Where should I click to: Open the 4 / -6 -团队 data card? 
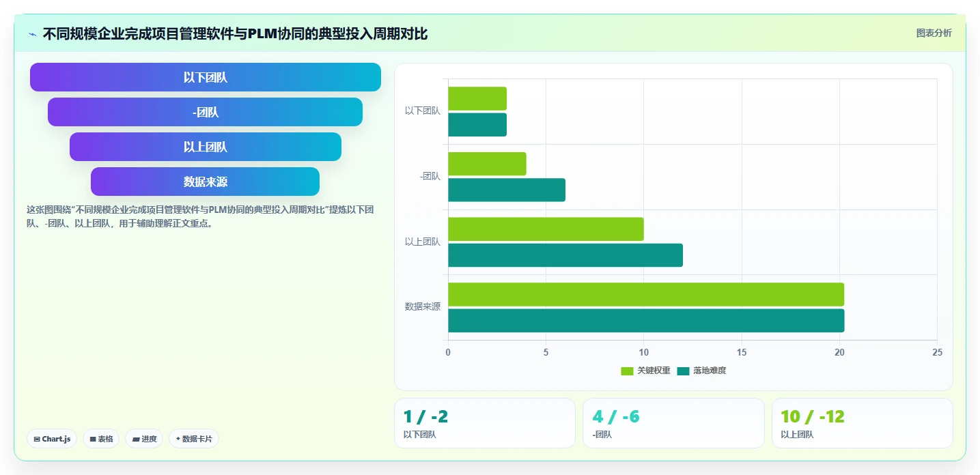[673, 423]
